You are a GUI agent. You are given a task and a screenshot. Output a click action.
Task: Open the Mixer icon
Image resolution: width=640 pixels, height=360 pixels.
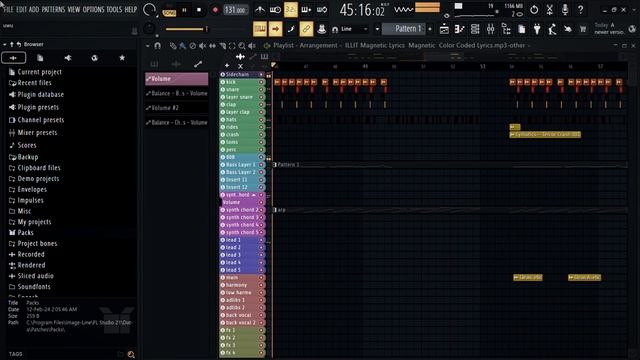(x=491, y=29)
